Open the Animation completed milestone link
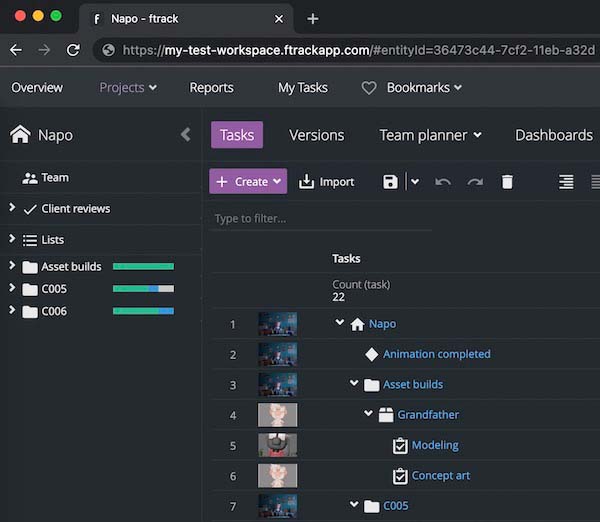The image size is (600, 522). [436, 354]
